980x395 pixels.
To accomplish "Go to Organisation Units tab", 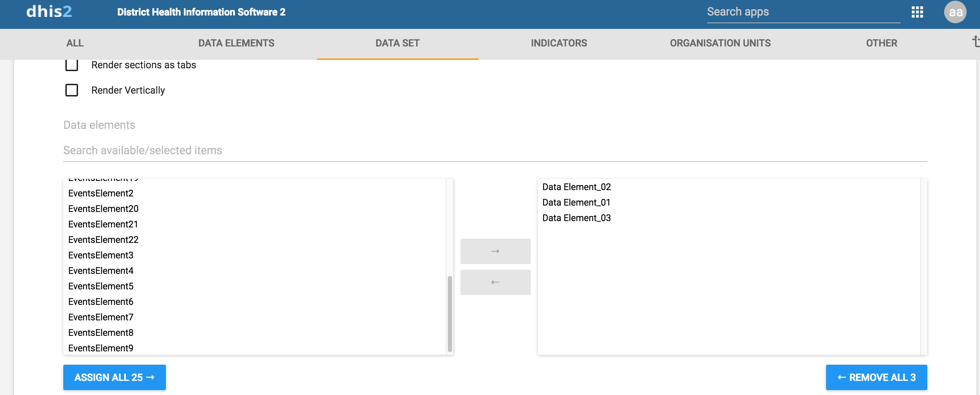I will (x=720, y=43).
